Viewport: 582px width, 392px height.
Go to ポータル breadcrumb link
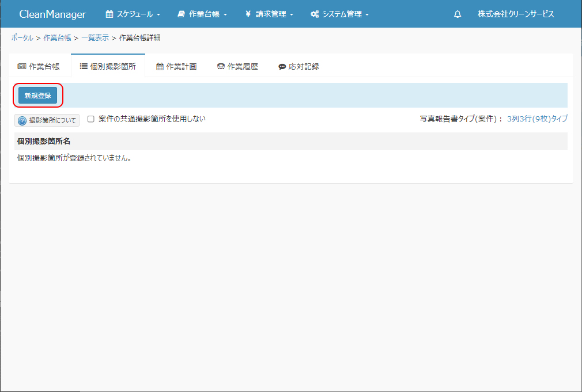pyautogui.click(x=22, y=38)
